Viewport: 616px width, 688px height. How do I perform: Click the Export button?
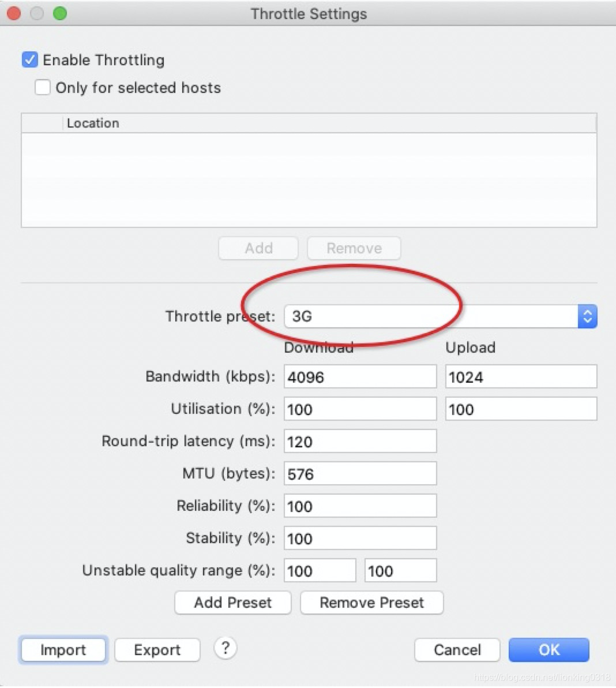tap(157, 650)
